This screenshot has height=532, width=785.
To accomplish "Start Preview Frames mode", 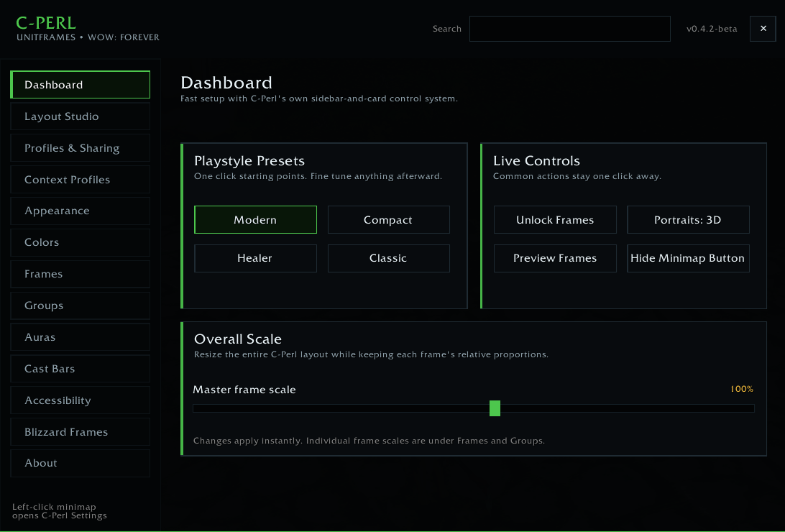I will (555, 258).
